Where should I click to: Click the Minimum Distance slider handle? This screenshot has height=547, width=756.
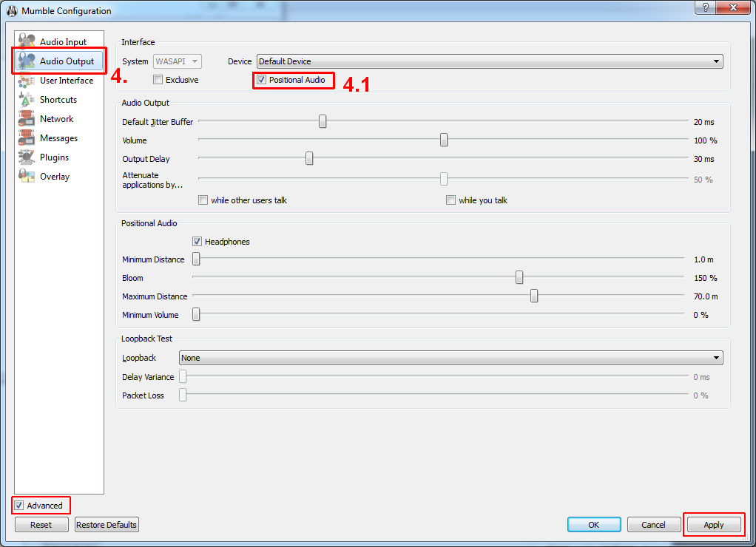coord(196,259)
